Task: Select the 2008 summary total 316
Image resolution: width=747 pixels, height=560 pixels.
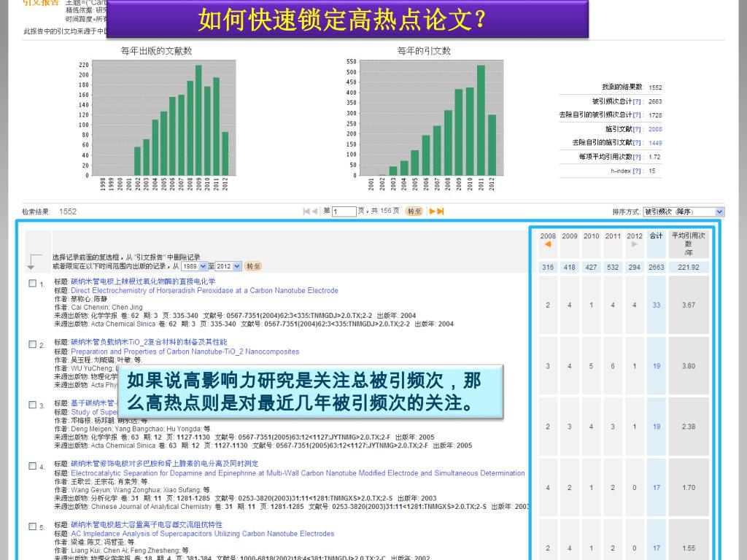Action: pos(548,267)
